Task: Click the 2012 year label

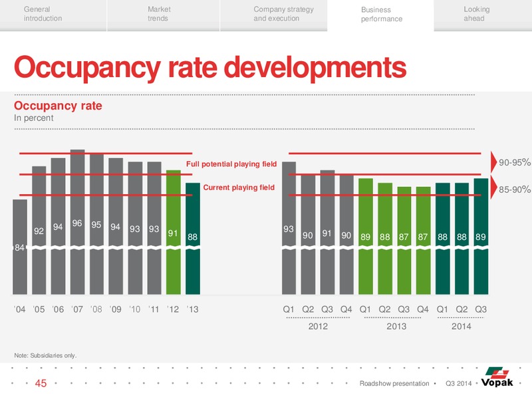Action: pos(318,327)
